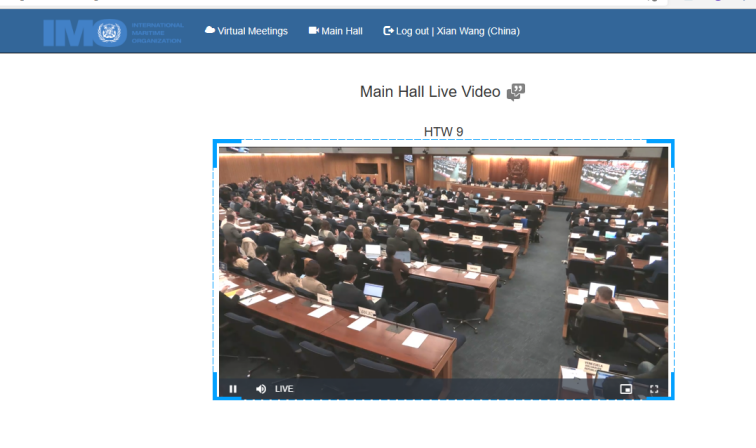Click the bottom-right blue selection corner handle
756x448 pixels.
pos(672,397)
